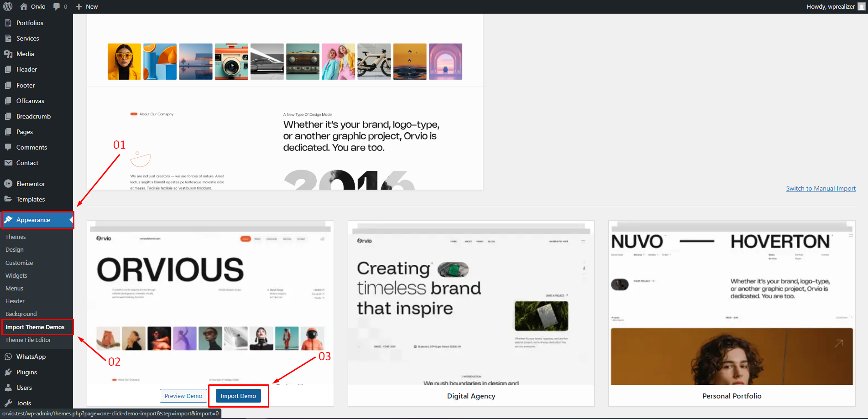Click the Digital Agency title text
The image size is (868, 419).
coord(471,396)
